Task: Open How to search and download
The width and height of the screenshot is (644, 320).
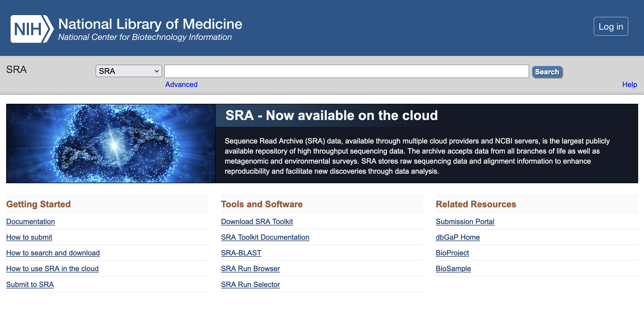Action: pyautogui.click(x=53, y=253)
